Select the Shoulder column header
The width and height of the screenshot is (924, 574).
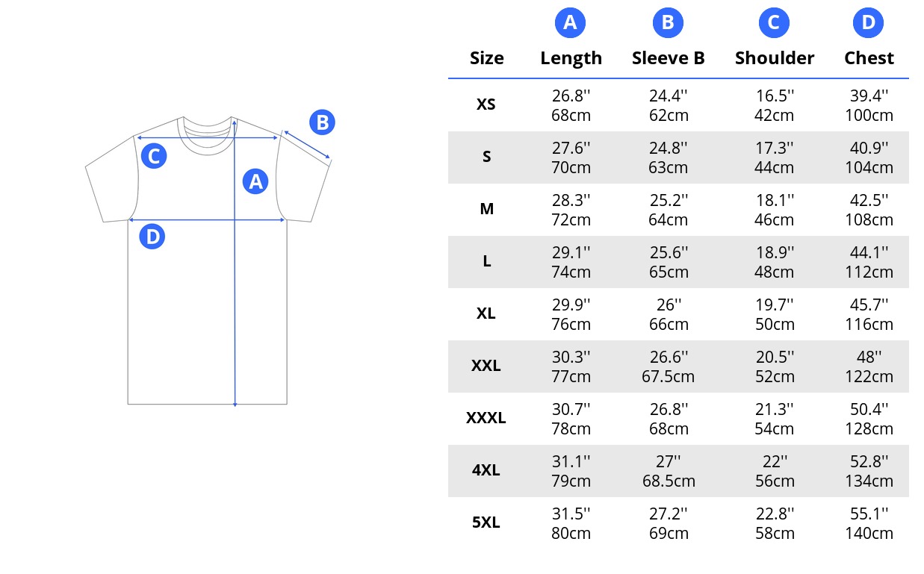tap(775, 58)
